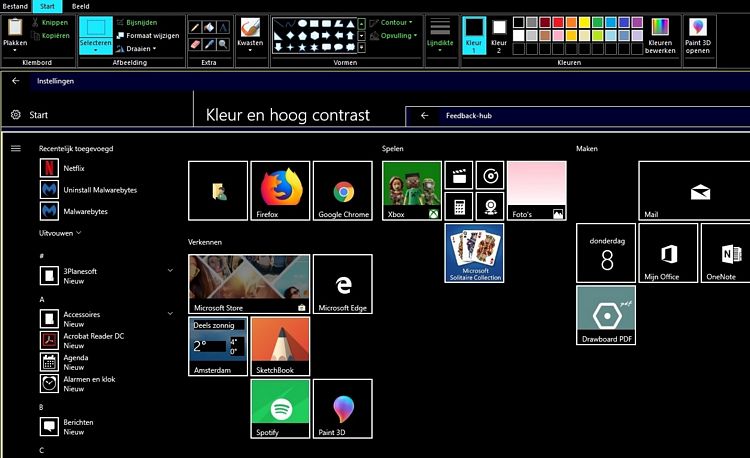Choose the Right triangle shape

[x=278, y=35]
